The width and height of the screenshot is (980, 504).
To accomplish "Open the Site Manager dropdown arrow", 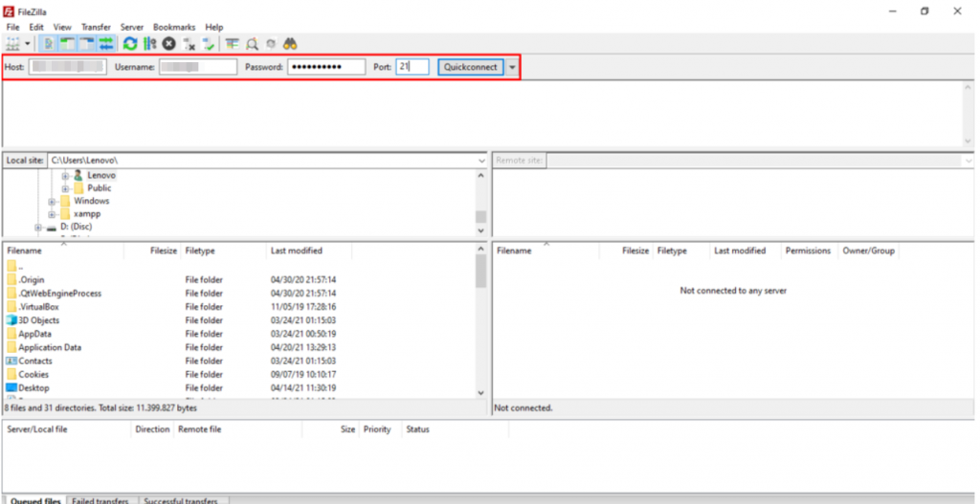I will pos(28,44).
